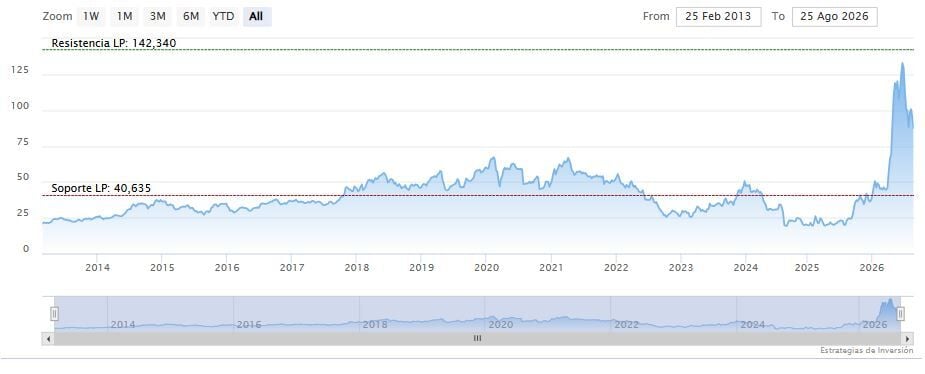Click the To date field

click(835, 17)
